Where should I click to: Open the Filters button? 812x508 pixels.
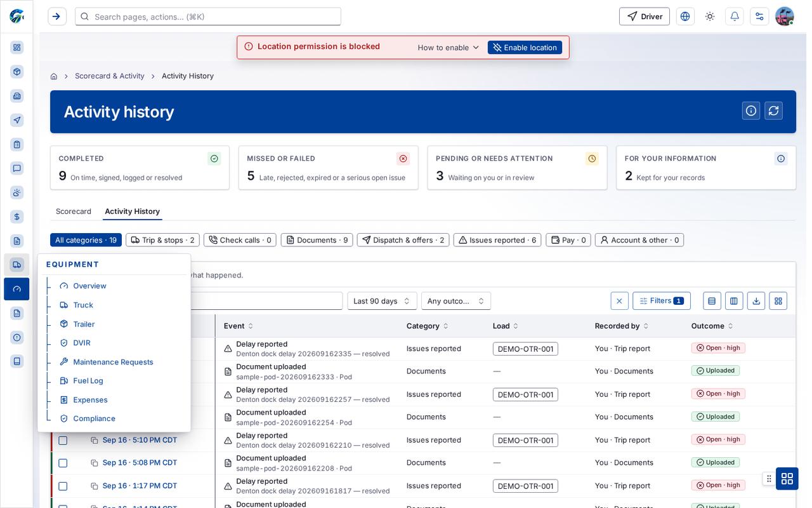(x=661, y=301)
